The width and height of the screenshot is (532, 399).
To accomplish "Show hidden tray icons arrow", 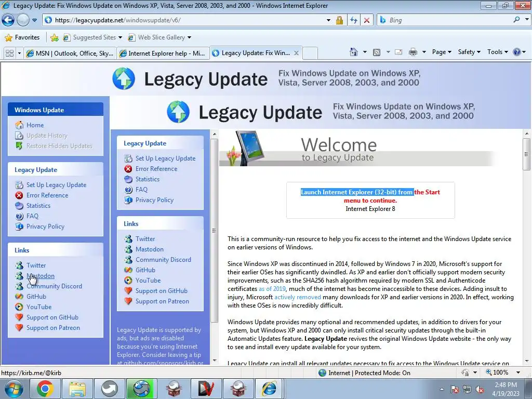I will pos(442,390).
